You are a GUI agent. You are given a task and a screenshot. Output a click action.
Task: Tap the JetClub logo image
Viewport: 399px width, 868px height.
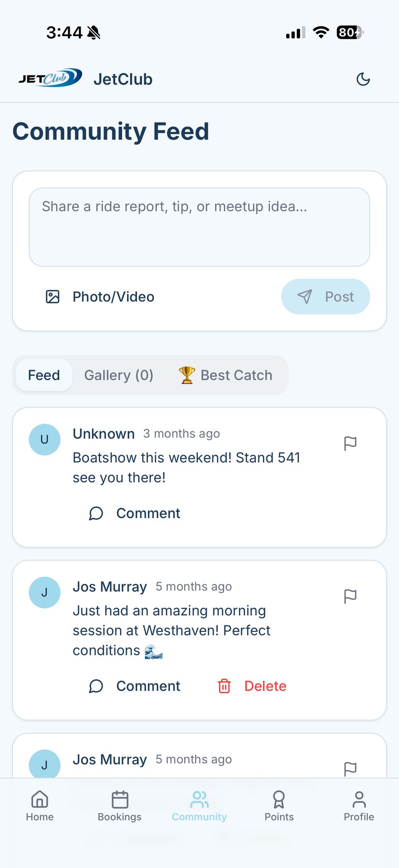pos(50,78)
